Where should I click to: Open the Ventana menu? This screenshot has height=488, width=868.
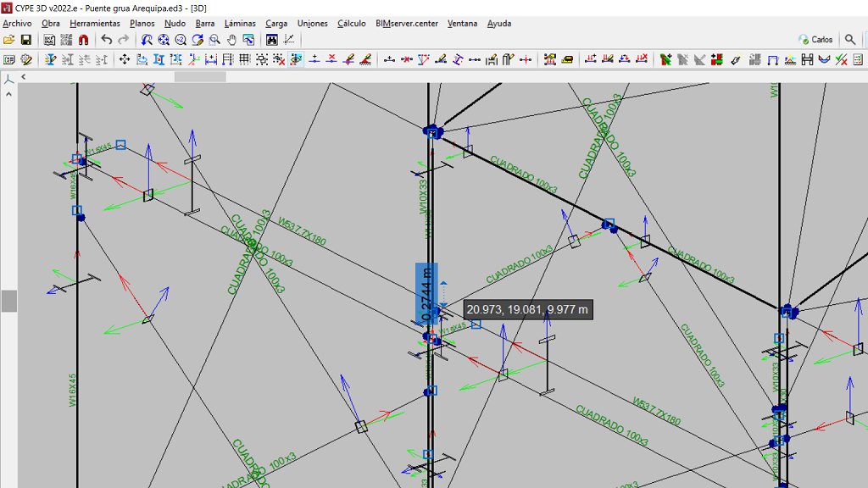(462, 23)
